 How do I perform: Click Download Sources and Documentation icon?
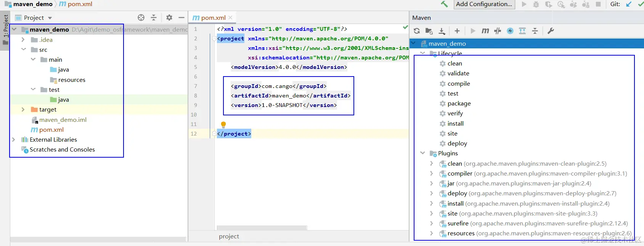click(442, 31)
